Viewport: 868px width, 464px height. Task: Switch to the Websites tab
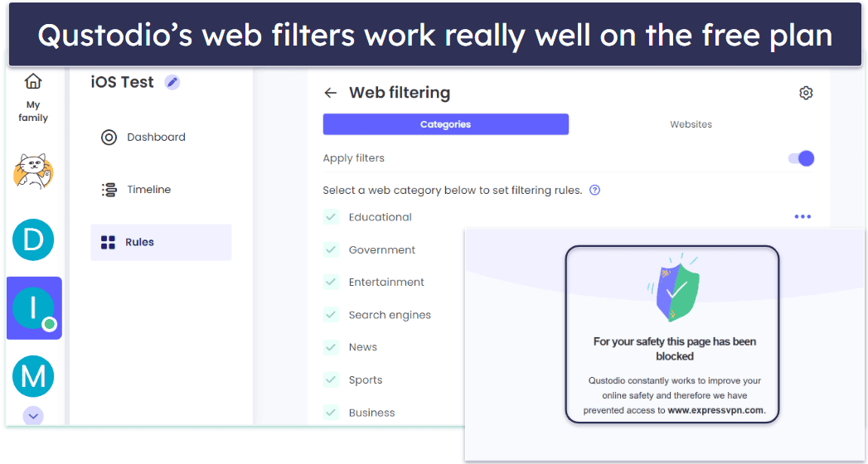point(691,124)
